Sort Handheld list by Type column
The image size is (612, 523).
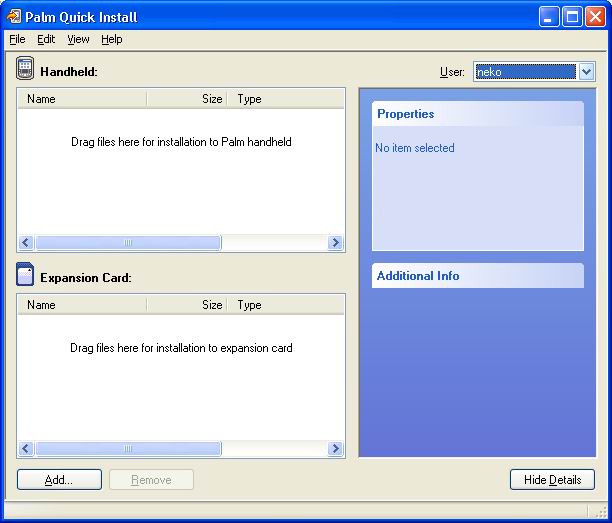(285, 99)
